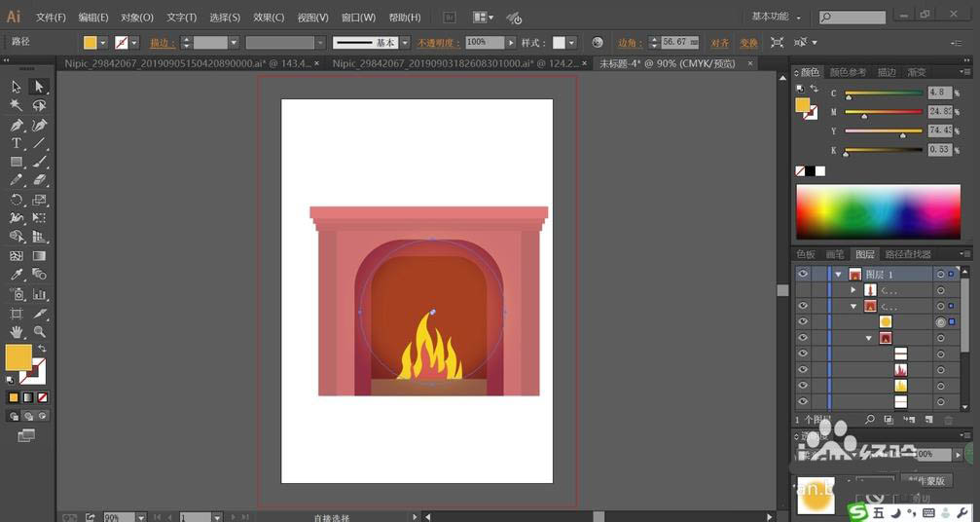Click the swap fill and stroke arrows

(x=42, y=349)
